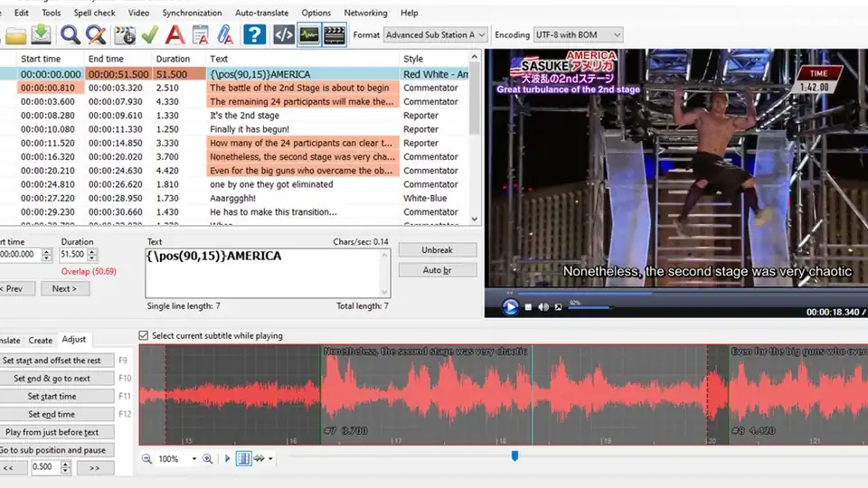Click the Unbreak button
Screen dimensions: 868x488
438,250
